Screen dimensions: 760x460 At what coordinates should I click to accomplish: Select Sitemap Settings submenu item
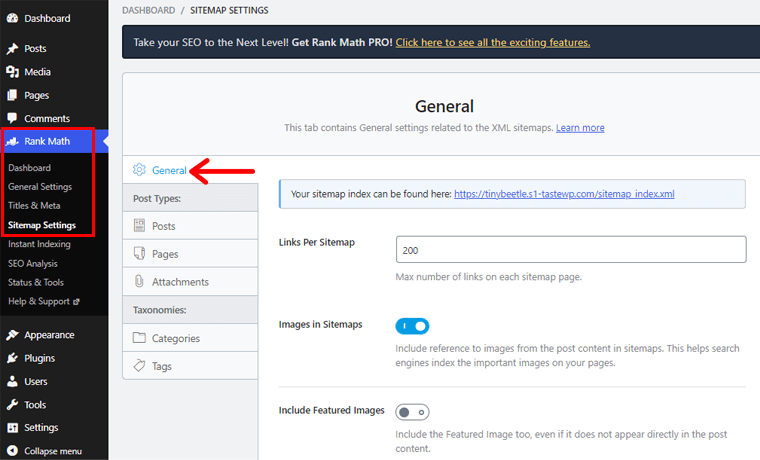[42, 225]
